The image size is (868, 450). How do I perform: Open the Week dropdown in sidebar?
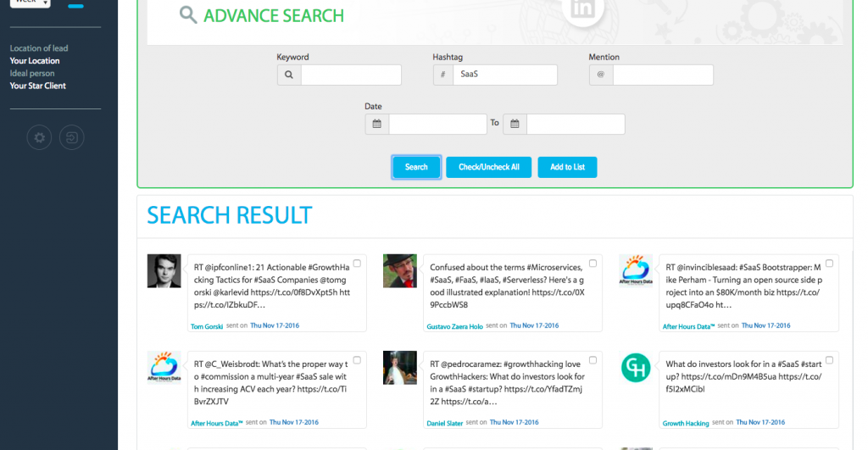point(31,3)
